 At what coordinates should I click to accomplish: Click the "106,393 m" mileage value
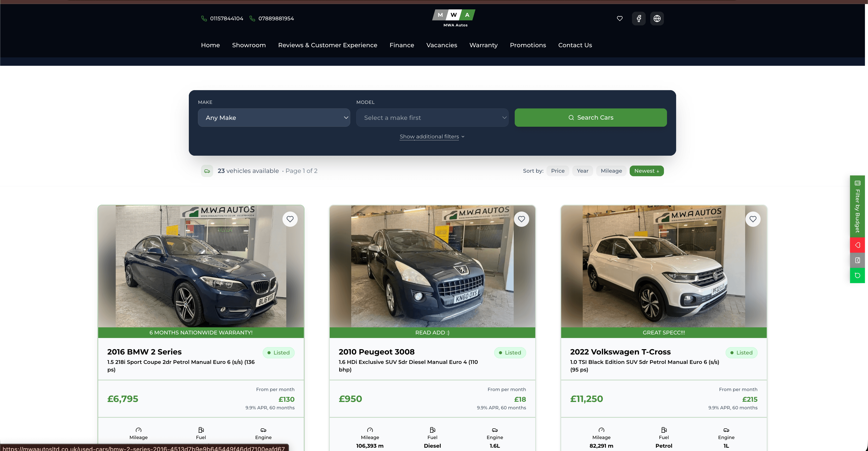[x=370, y=446]
